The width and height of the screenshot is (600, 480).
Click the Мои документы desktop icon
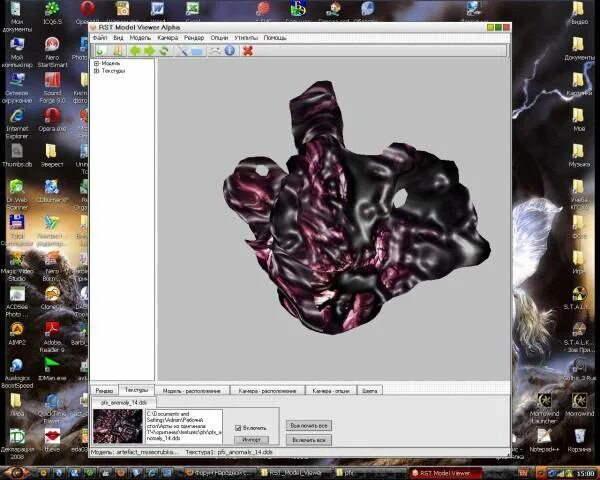(x=16, y=17)
